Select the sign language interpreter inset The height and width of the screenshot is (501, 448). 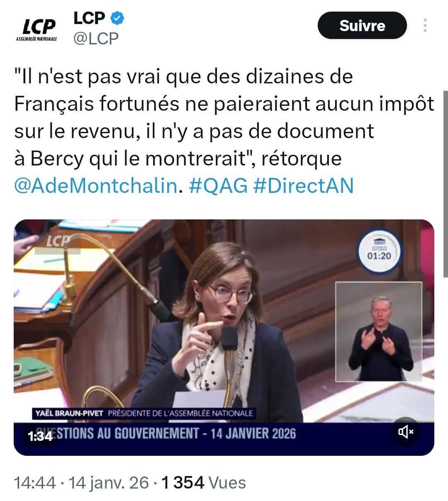pos(378,332)
